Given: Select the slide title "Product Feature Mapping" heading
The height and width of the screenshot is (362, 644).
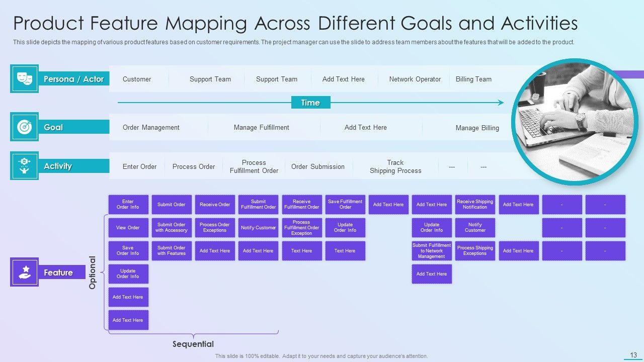Looking at the screenshot, I should tap(295, 24).
